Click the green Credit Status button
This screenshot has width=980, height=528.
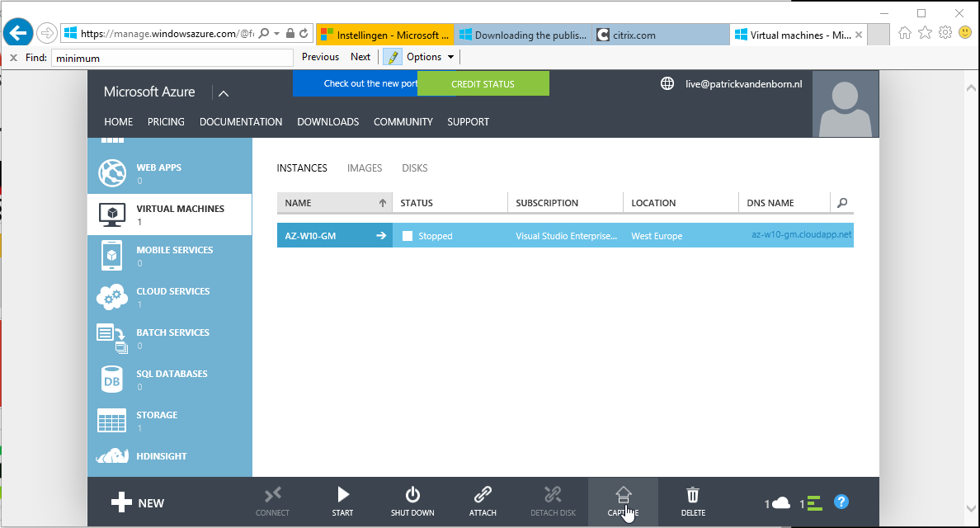(x=483, y=84)
